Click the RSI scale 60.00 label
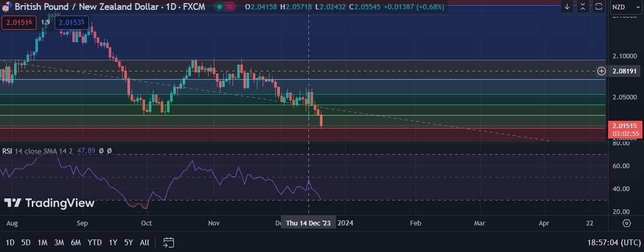The image size is (644, 252). click(620, 166)
